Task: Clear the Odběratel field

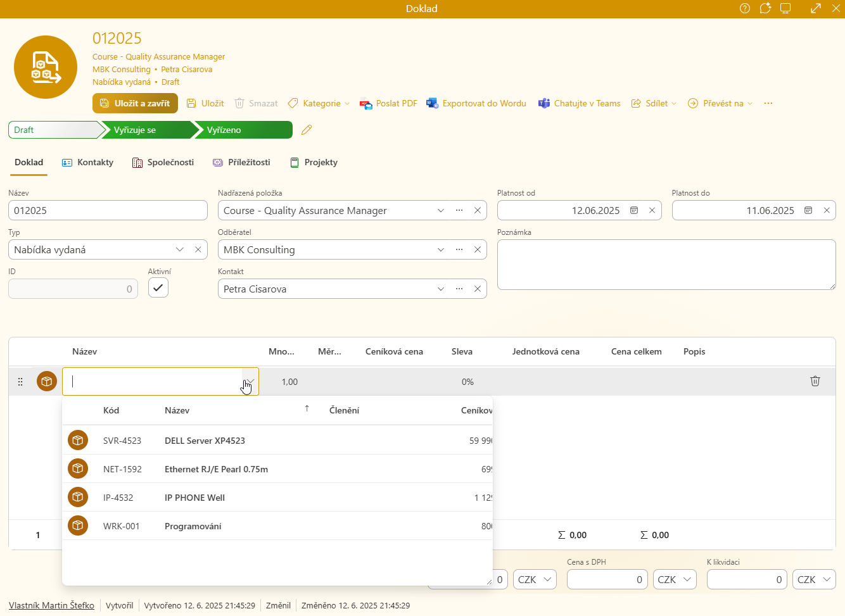Action: (x=478, y=249)
